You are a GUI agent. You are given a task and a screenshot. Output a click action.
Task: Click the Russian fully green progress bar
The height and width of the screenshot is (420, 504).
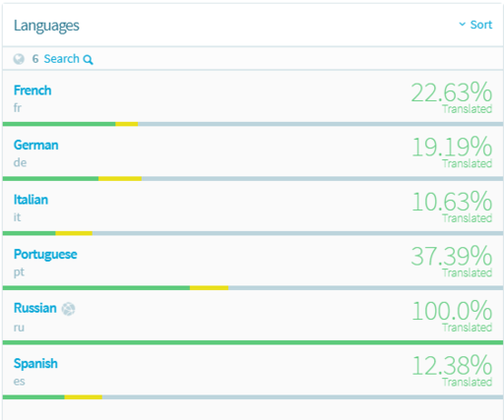click(x=253, y=342)
